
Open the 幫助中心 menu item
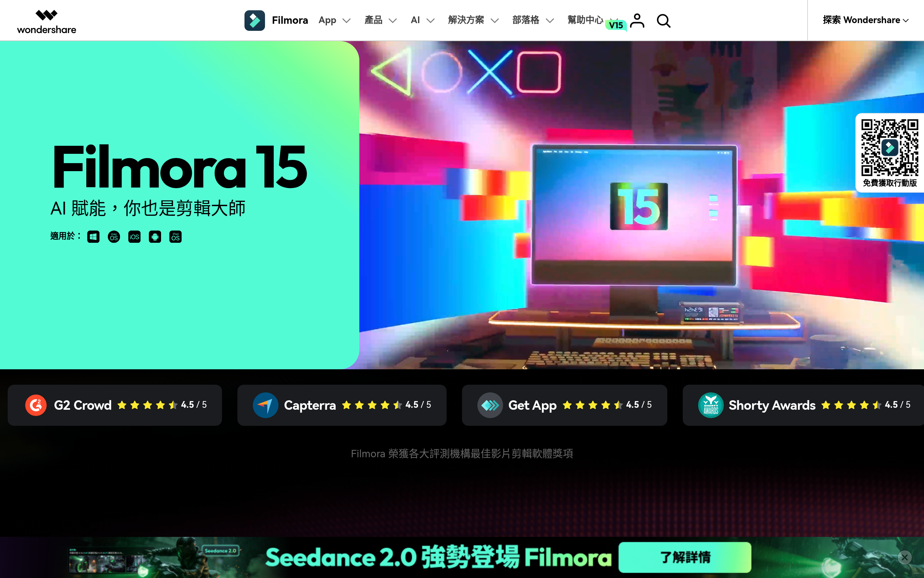(585, 20)
